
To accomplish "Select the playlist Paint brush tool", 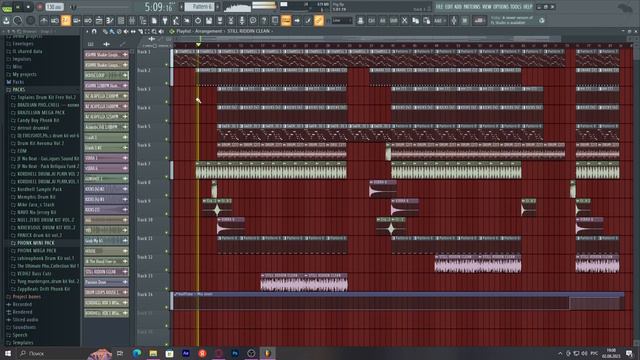I will (x=112, y=31).
